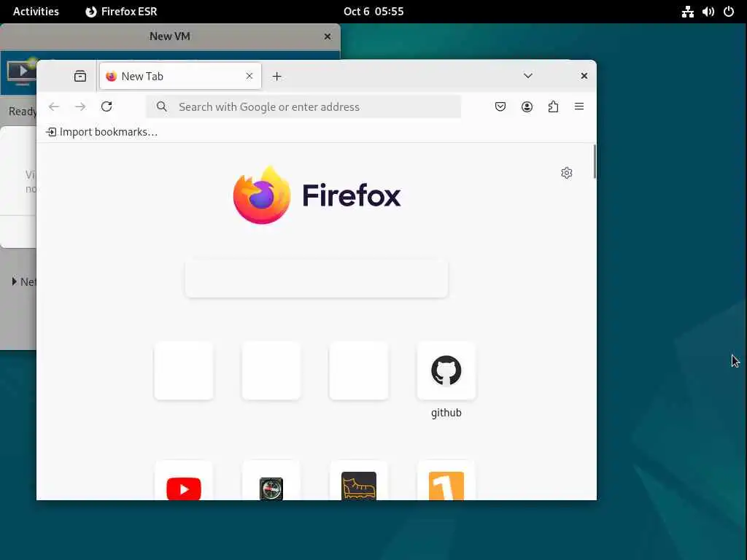747x560 pixels.
Task: Click the magnifier icon in address bar
Action: coord(162,106)
